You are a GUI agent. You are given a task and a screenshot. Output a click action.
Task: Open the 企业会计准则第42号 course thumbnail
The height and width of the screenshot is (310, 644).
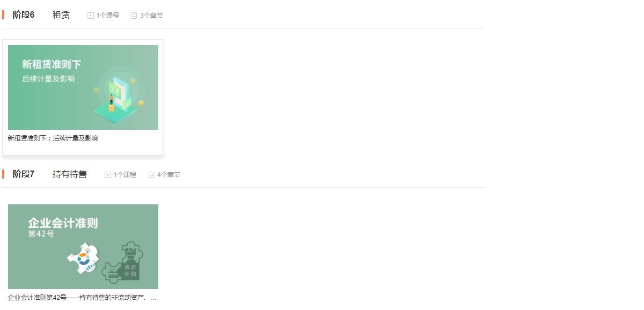point(83,247)
